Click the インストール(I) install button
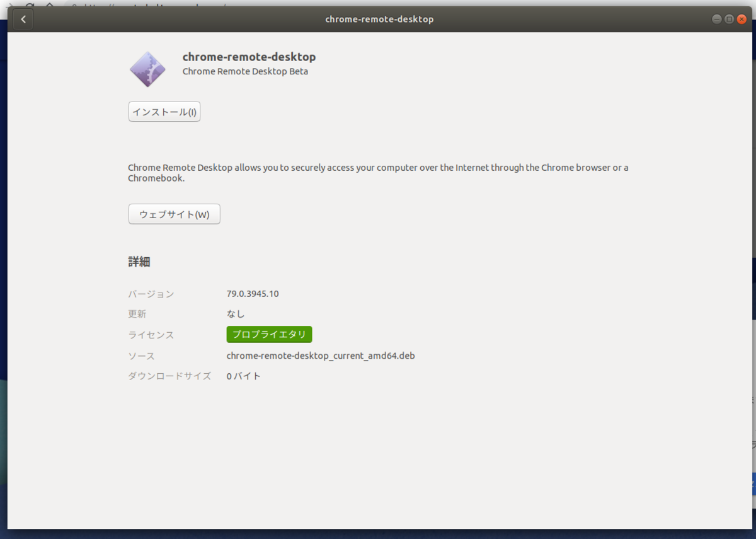 pyautogui.click(x=164, y=112)
